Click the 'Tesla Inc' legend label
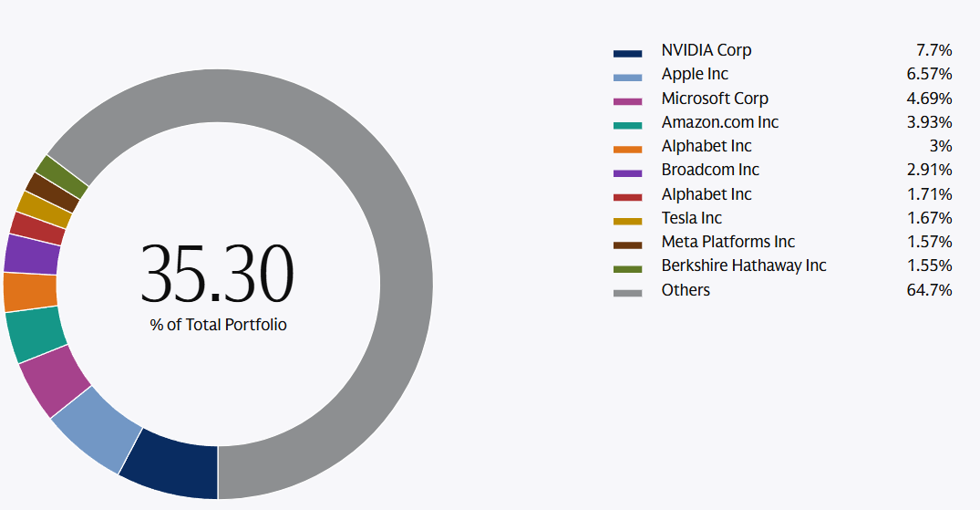 coord(692,218)
